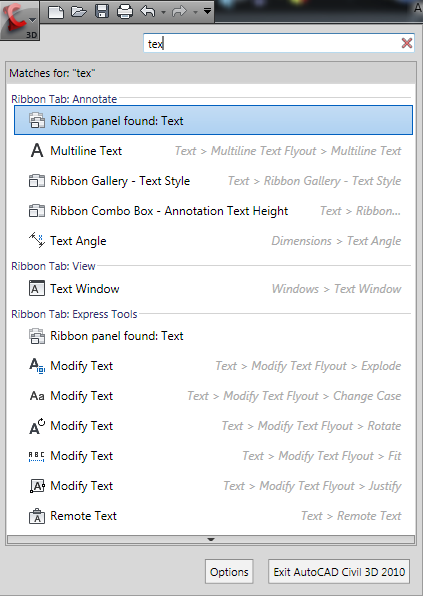Screen dimensions: 423x596
Task: Select Modify Text Change Case entry
Action: click(x=213, y=396)
